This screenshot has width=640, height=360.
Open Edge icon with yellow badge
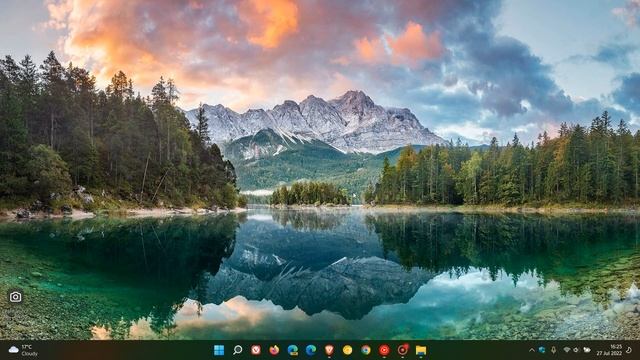(293, 350)
